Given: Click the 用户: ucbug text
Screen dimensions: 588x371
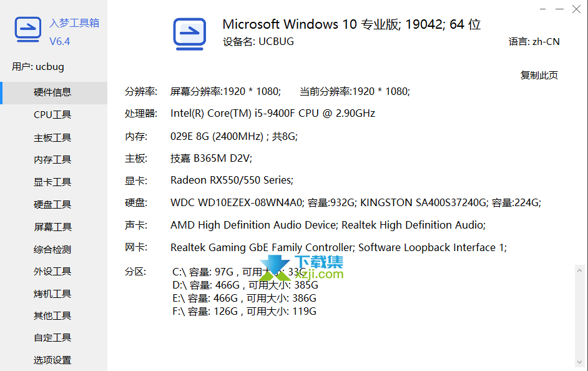Looking at the screenshot, I should (x=38, y=67).
